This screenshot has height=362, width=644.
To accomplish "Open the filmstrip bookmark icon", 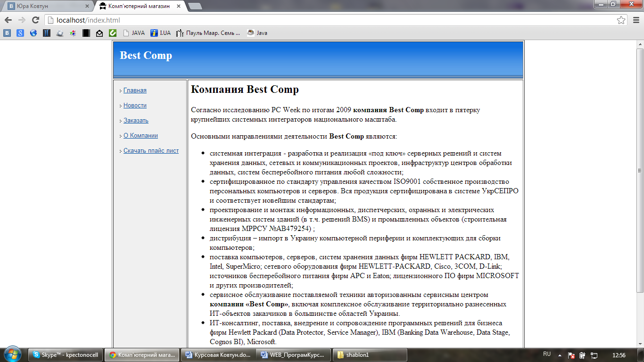I will (86, 33).
